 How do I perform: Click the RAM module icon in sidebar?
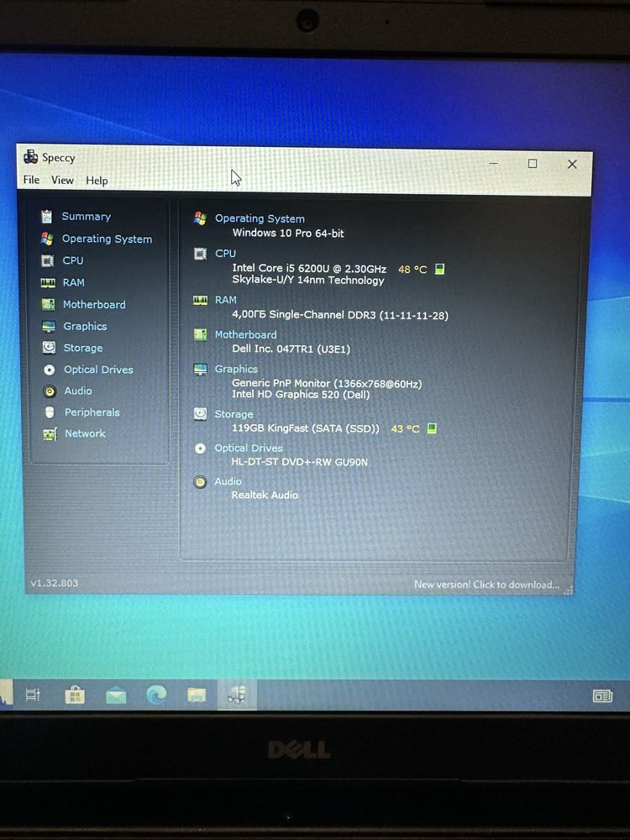coord(48,283)
